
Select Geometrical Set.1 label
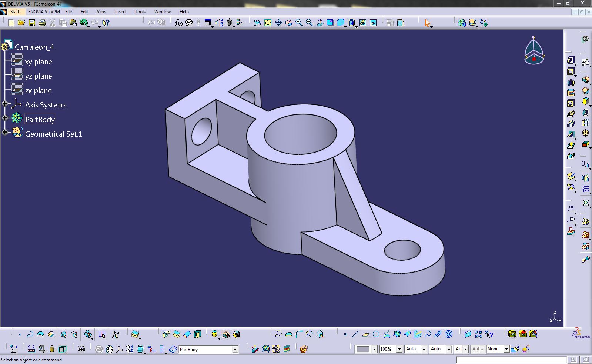click(x=53, y=134)
